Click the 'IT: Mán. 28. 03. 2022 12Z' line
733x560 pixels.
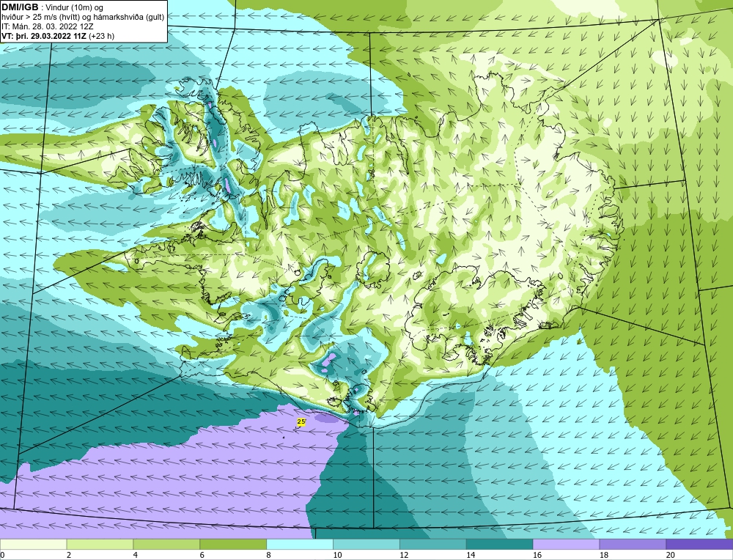[x=49, y=26]
